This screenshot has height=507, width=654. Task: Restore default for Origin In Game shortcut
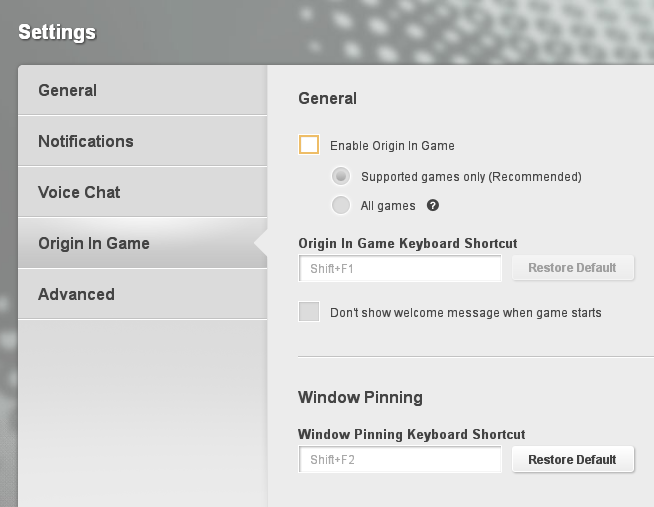(x=572, y=268)
